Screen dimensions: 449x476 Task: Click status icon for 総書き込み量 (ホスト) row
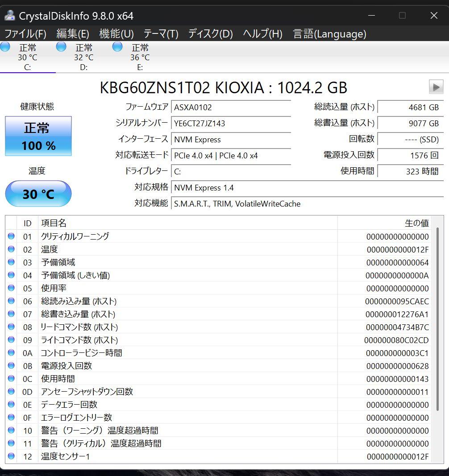[11, 314]
